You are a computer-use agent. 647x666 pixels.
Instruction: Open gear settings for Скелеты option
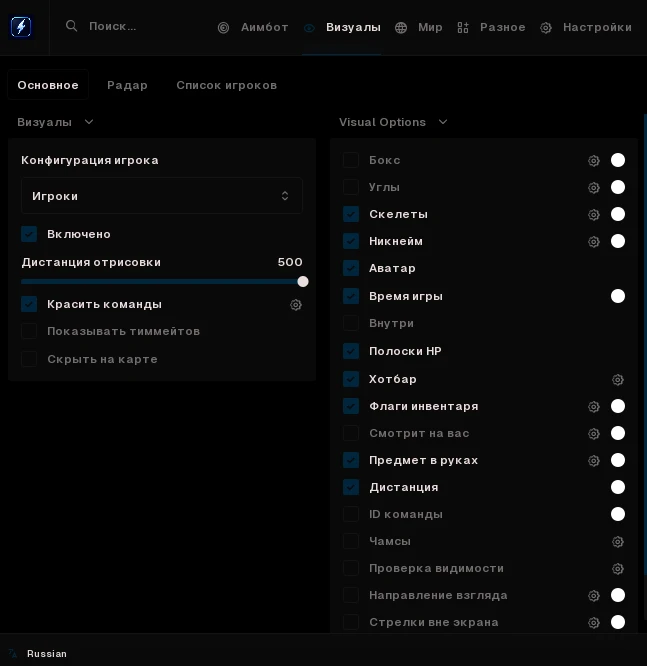click(593, 214)
